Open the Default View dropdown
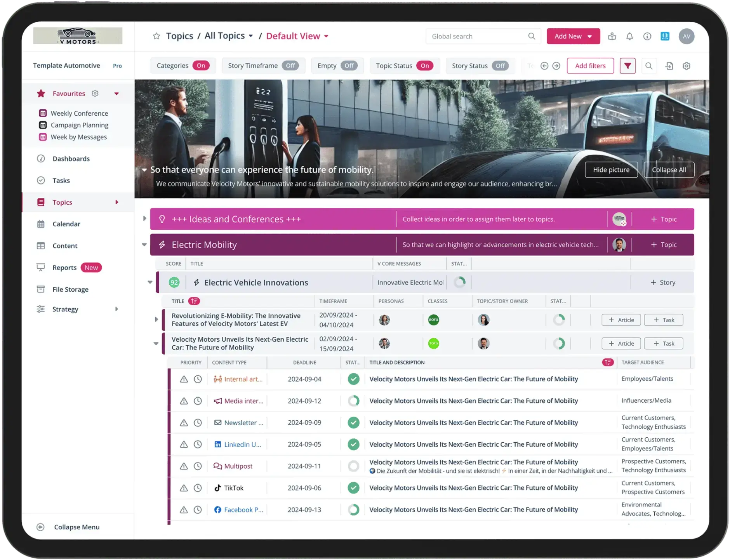 pos(297,36)
